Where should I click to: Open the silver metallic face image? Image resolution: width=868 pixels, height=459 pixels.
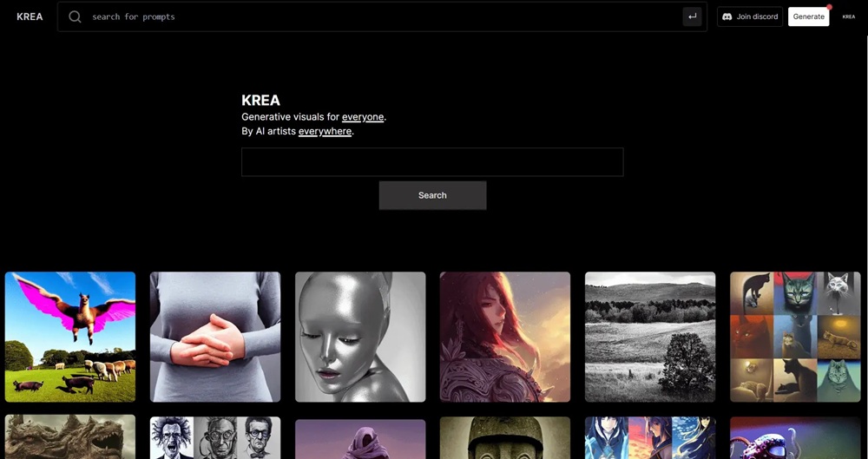(x=360, y=337)
